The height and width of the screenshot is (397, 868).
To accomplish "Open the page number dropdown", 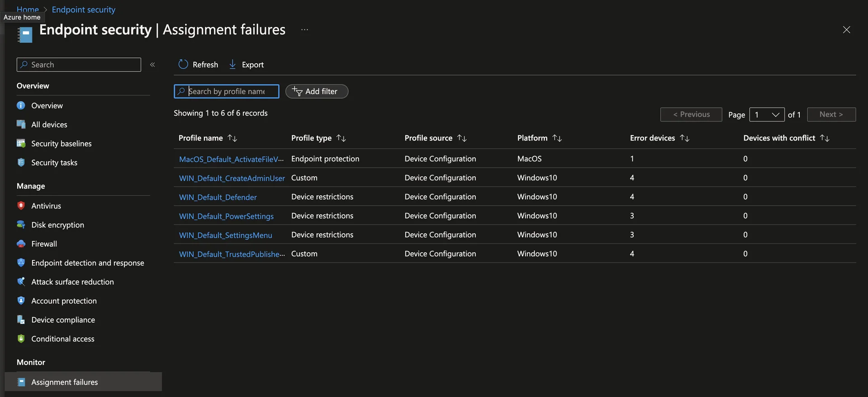I will [767, 114].
